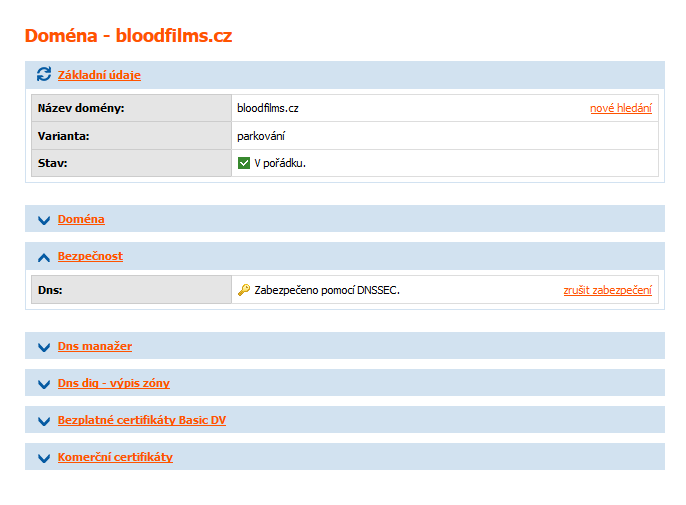The image size is (686, 505).
Task: Click the refresh icon beside Základní údaje
Action: pos(43,74)
